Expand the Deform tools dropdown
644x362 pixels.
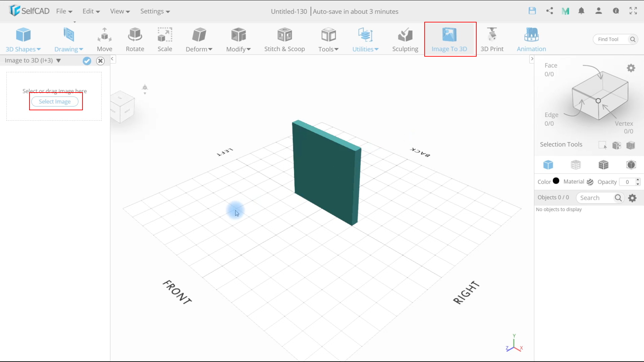point(199,39)
